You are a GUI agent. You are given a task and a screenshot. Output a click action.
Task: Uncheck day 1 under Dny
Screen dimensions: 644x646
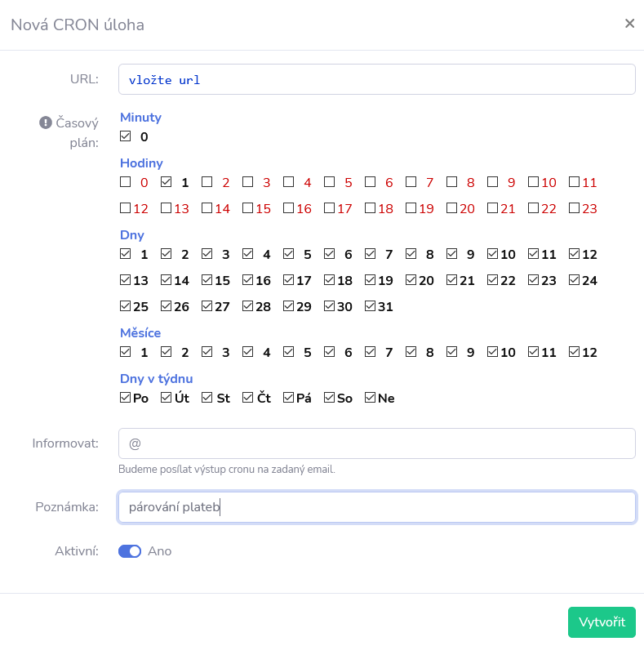tap(126, 254)
